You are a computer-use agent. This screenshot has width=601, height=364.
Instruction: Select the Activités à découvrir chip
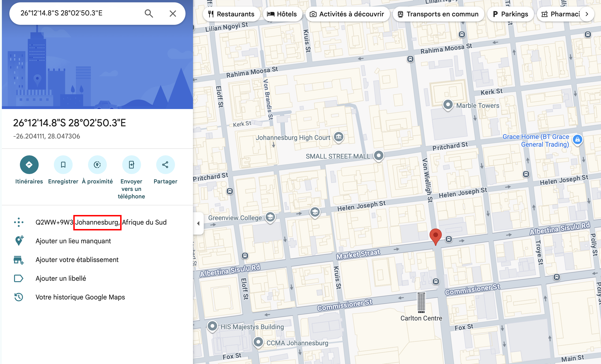347,14
